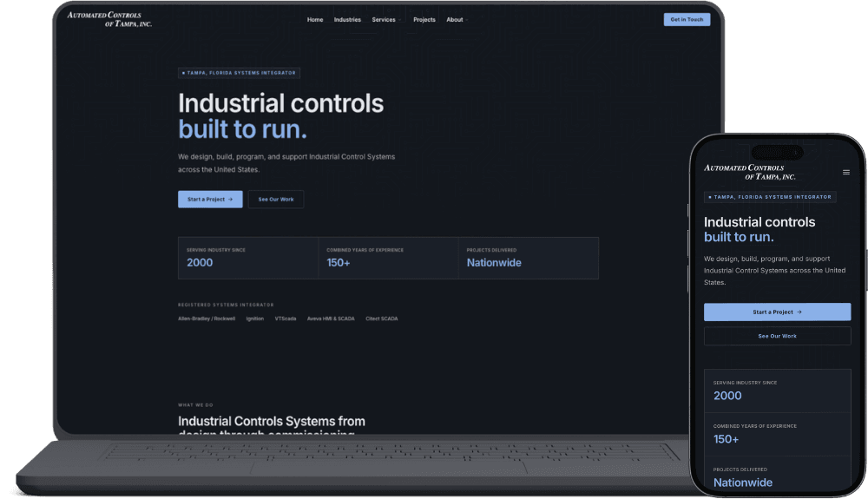868x499 pixels.
Task: Open the Home menu item on laptop
Action: [315, 19]
